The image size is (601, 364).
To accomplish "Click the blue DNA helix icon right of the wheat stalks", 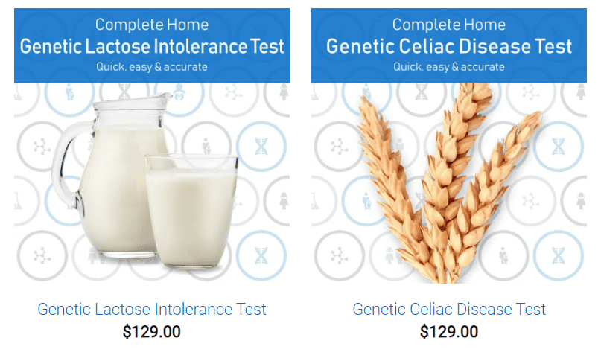I will click(558, 147).
